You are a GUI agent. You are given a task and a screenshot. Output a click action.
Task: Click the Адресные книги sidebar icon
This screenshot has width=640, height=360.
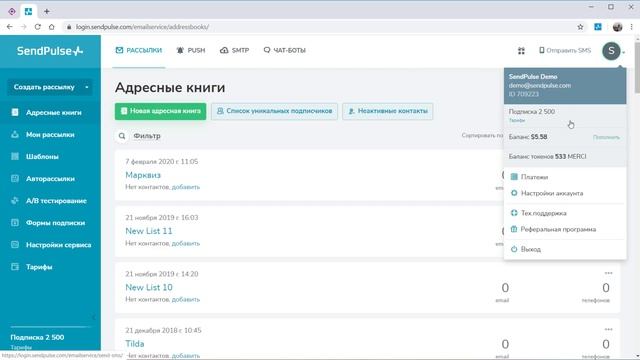coord(15,112)
